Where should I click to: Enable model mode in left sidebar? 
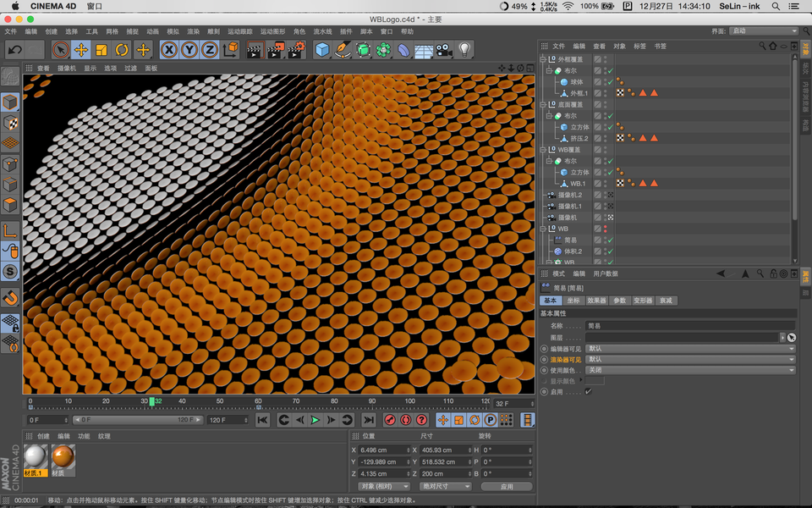[10, 102]
